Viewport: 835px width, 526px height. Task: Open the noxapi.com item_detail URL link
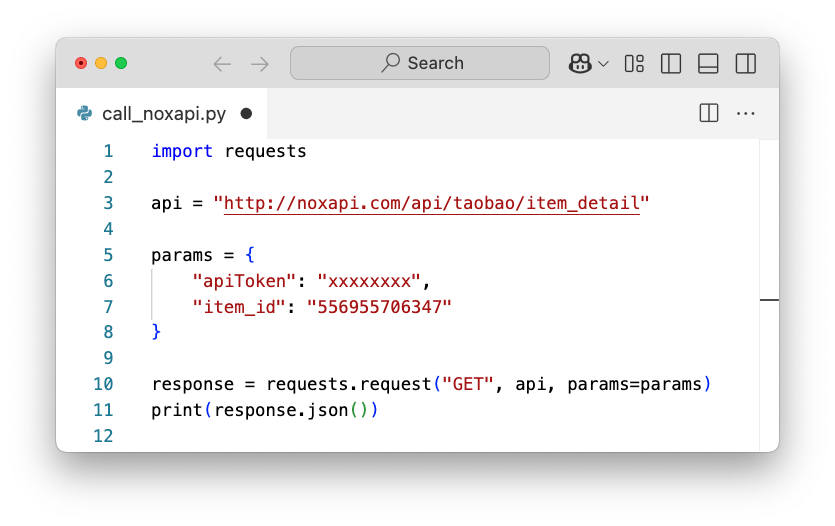click(431, 204)
